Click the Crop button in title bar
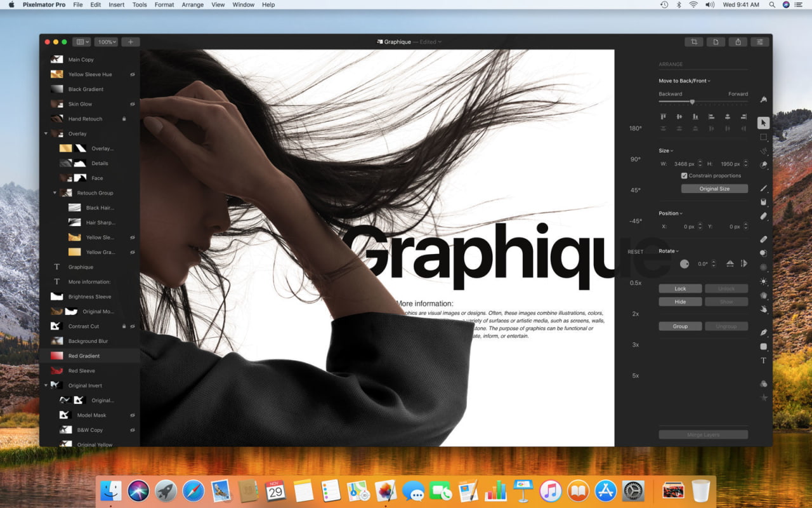Image resolution: width=812 pixels, height=508 pixels. 694,42
